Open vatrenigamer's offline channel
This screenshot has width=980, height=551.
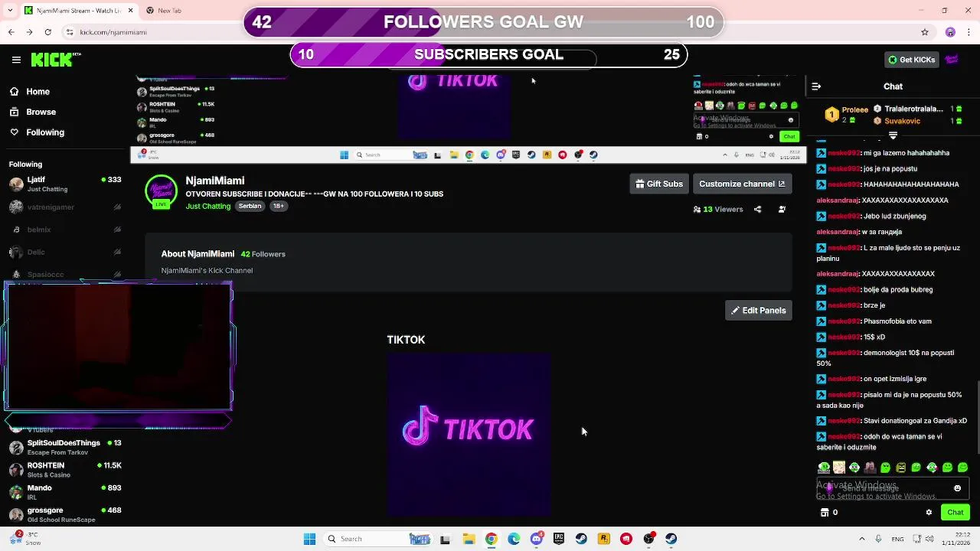point(65,207)
